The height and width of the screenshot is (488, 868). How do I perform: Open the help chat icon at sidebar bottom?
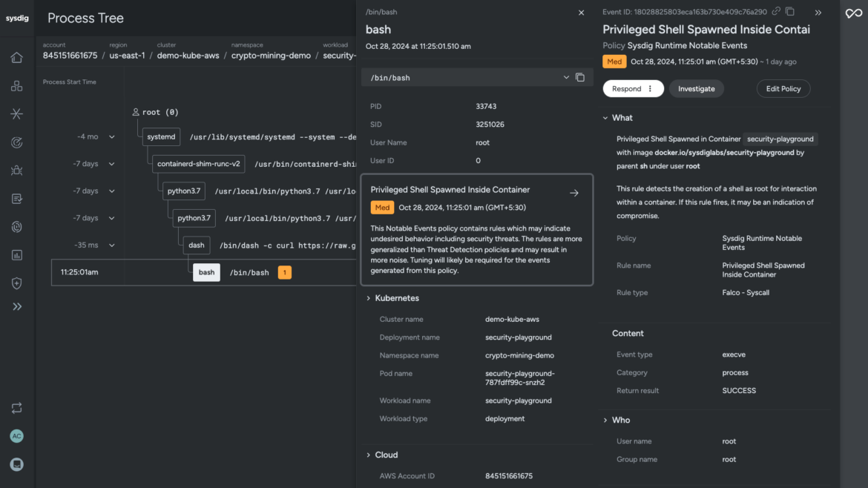(16, 464)
